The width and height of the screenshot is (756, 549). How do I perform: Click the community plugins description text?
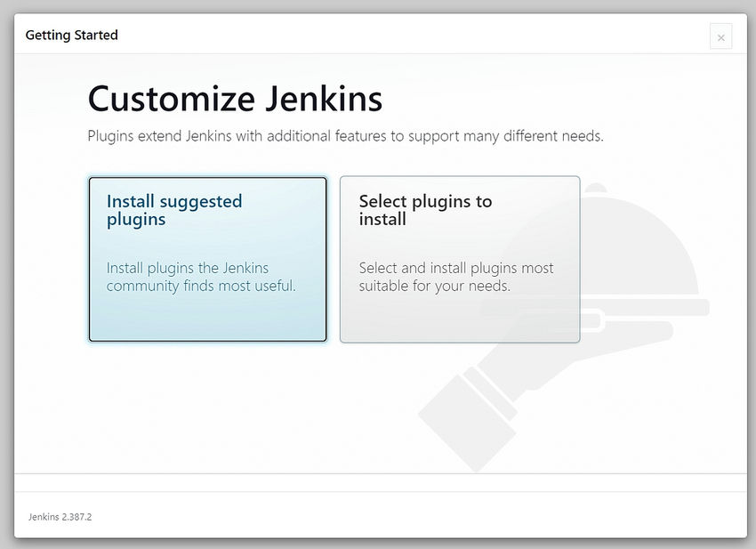tap(199, 277)
